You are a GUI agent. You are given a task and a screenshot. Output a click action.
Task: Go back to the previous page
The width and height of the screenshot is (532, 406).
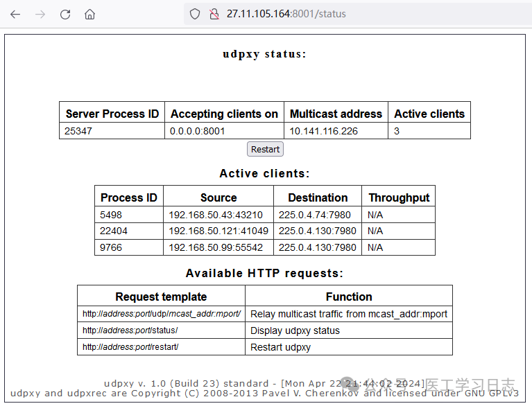15,15
